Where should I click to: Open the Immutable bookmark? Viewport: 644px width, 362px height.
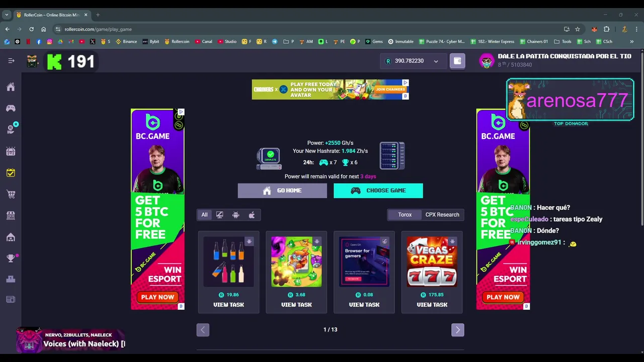pyautogui.click(x=400, y=42)
